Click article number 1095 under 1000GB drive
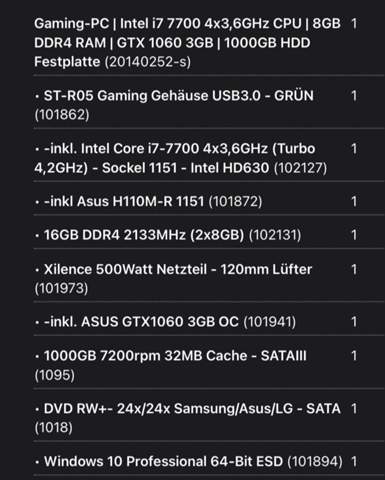Viewport: 385px width, 480px height. tap(54, 375)
